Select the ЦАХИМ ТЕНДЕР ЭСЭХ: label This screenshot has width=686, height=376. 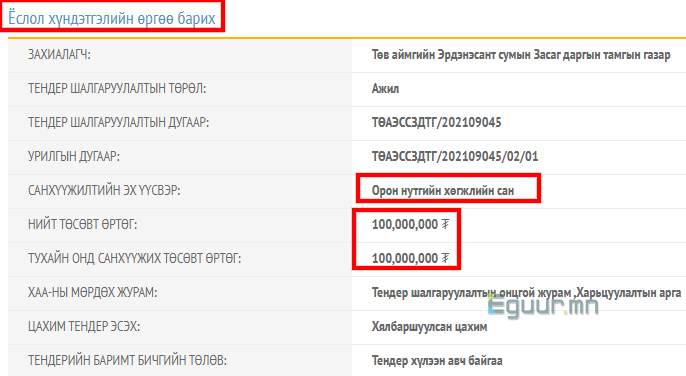coord(84,327)
